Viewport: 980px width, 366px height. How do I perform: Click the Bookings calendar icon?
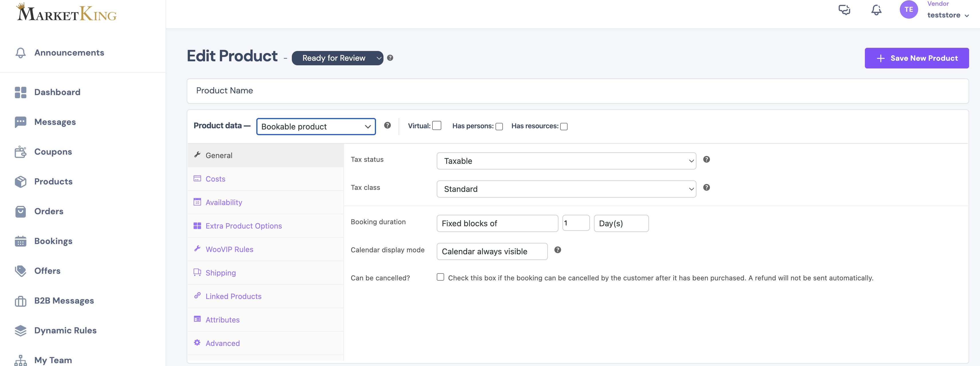[21, 241]
